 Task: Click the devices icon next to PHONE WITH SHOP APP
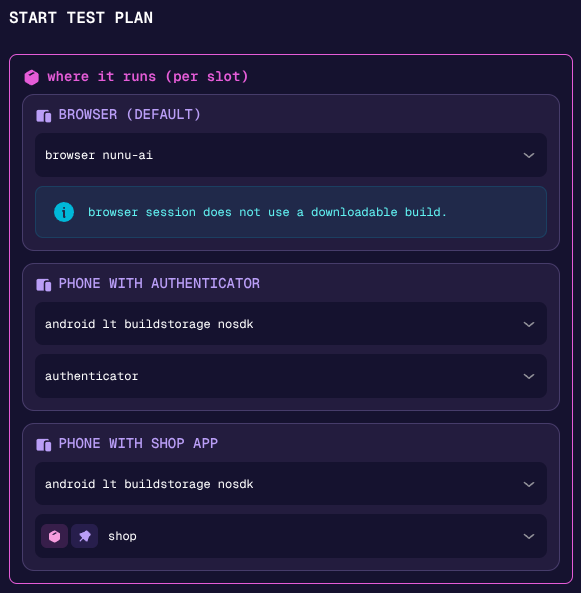(x=43, y=445)
